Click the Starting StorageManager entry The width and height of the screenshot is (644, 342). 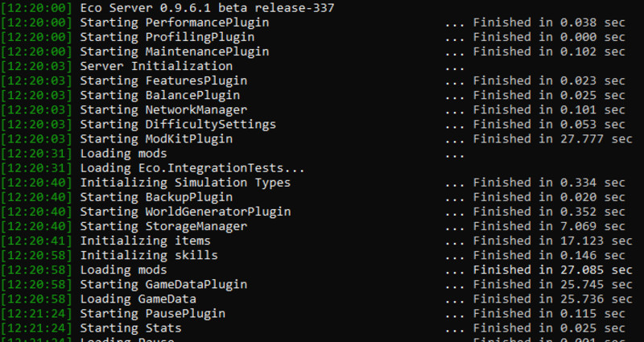tap(163, 226)
